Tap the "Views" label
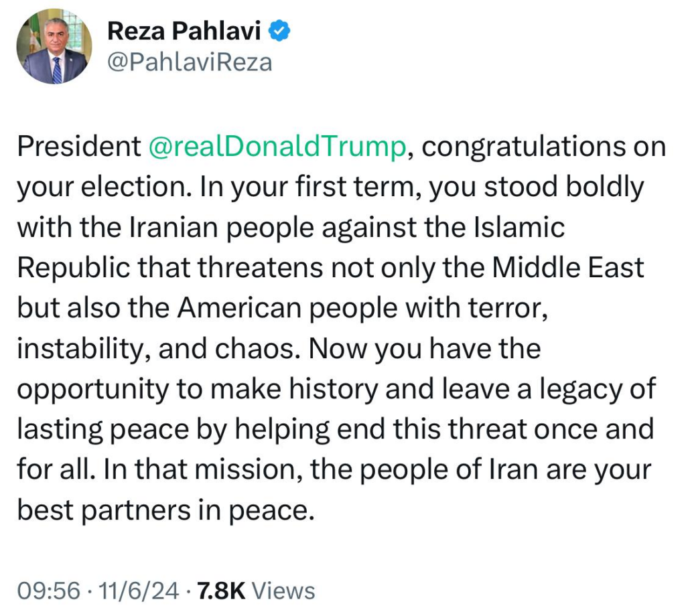This screenshot has width=686, height=616. (x=283, y=591)
